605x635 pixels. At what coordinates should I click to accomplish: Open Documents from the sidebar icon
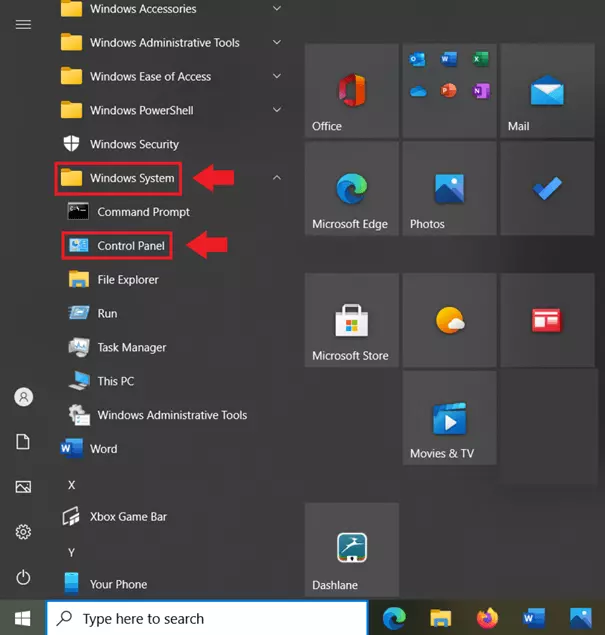[23, 441]
